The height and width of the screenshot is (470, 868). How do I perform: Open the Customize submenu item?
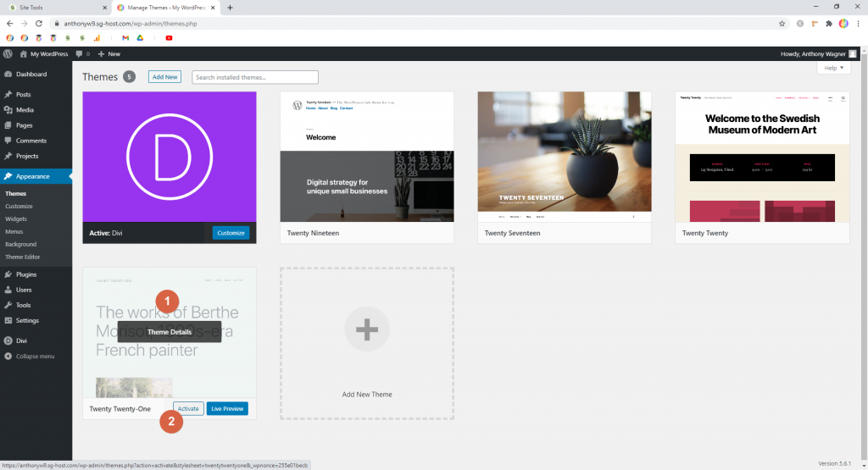(x=19, y=207)
